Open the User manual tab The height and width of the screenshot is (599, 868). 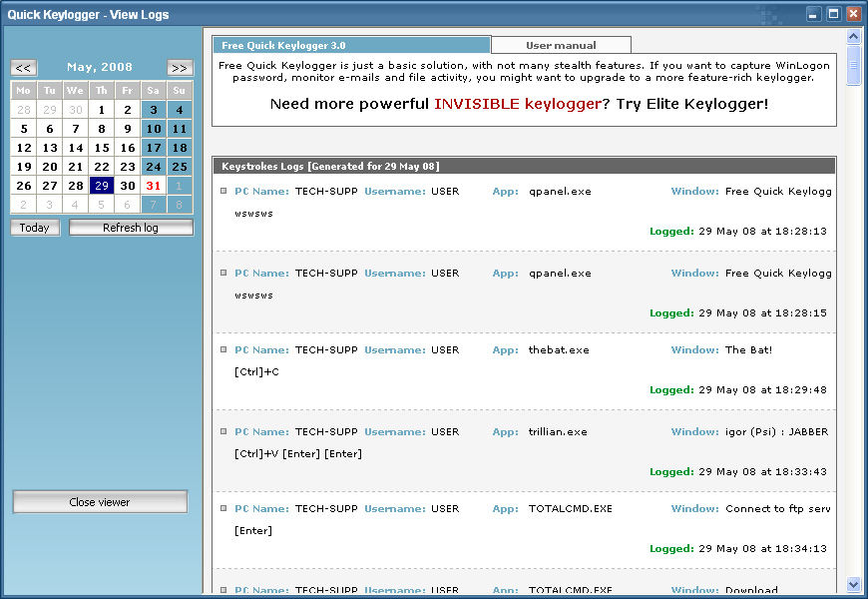[x=561, y=46]
